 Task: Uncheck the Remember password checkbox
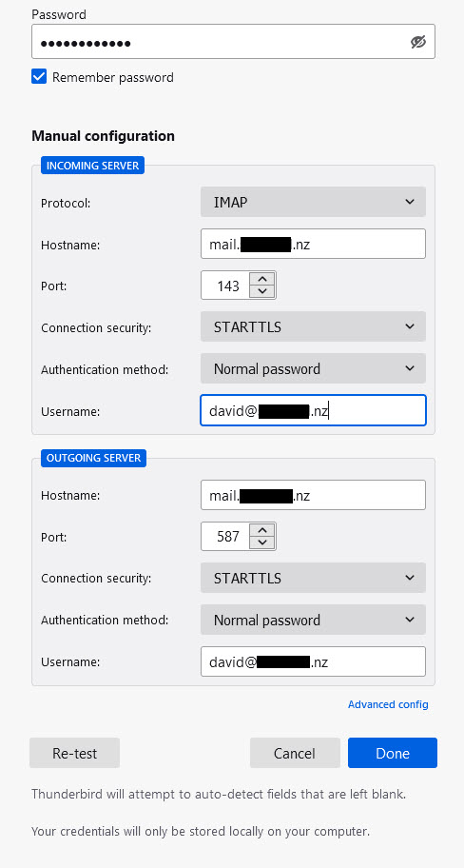[39, 77]
